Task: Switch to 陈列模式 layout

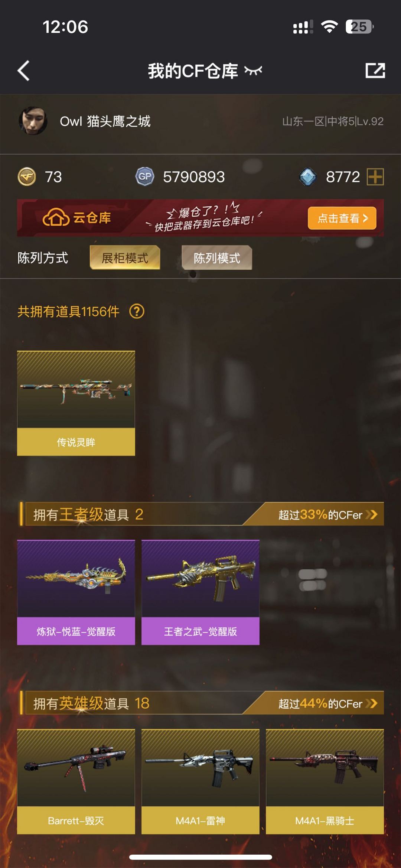Action: (x=217, y=258)
